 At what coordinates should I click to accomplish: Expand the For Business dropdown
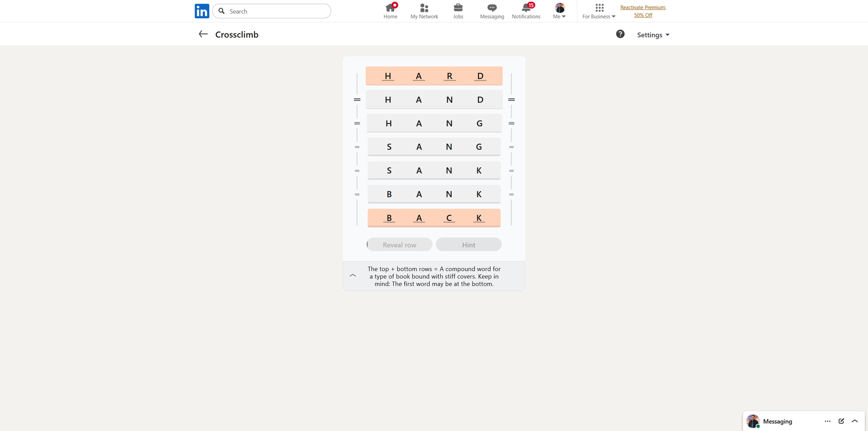(x=599, y=16)
